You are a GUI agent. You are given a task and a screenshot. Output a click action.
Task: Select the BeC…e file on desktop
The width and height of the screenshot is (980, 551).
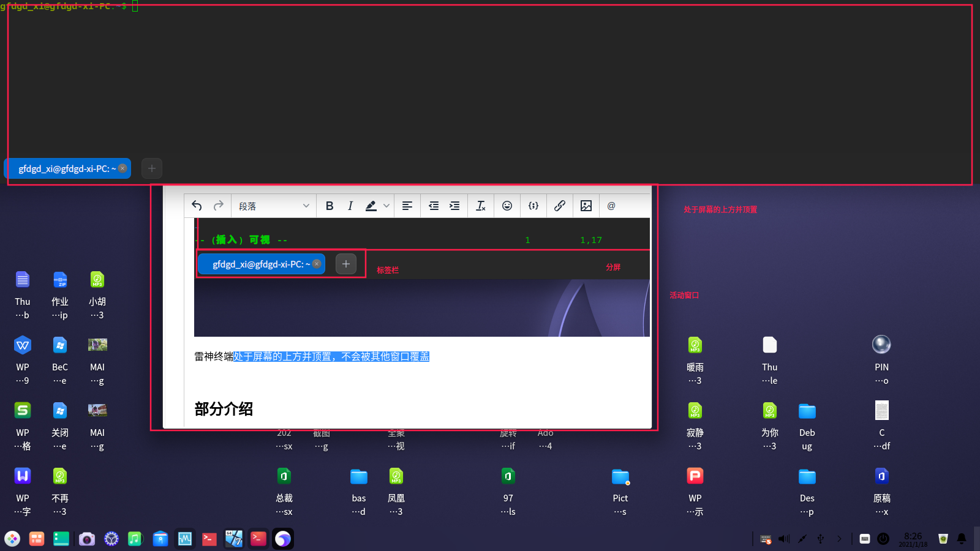click(60, 361)
